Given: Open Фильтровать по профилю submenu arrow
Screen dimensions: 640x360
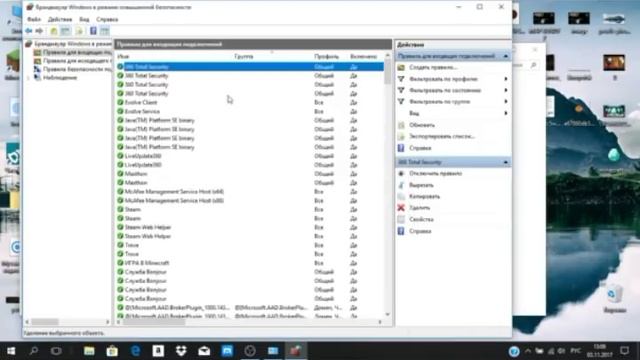Looking at the screenshot, I should click(x=506, y=79).
